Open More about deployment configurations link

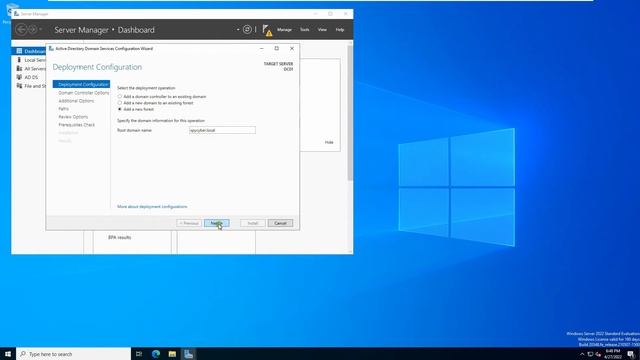152,207
